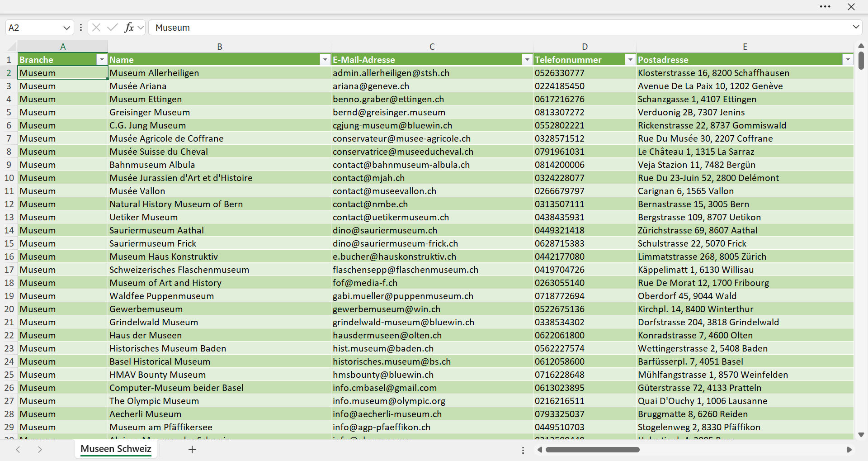
Task: Expand the Name Box dropdown arrow
Action: tap(67, 28)
